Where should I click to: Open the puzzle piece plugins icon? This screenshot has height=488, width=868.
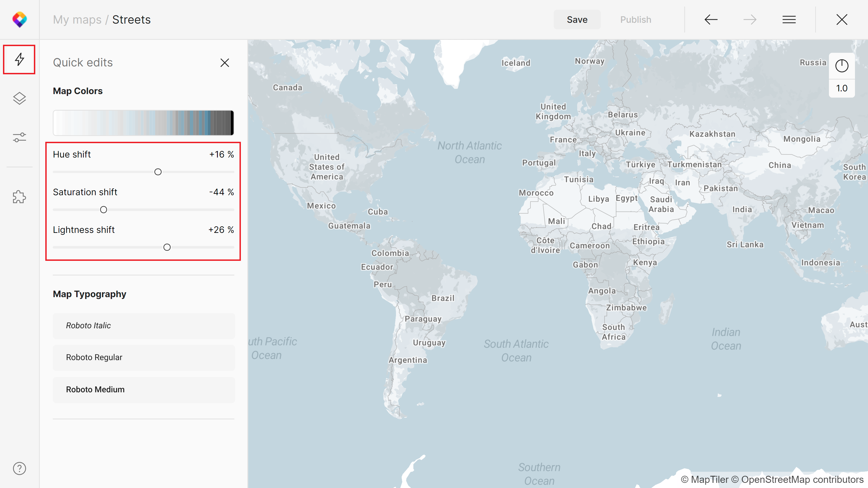click(19, 197)
